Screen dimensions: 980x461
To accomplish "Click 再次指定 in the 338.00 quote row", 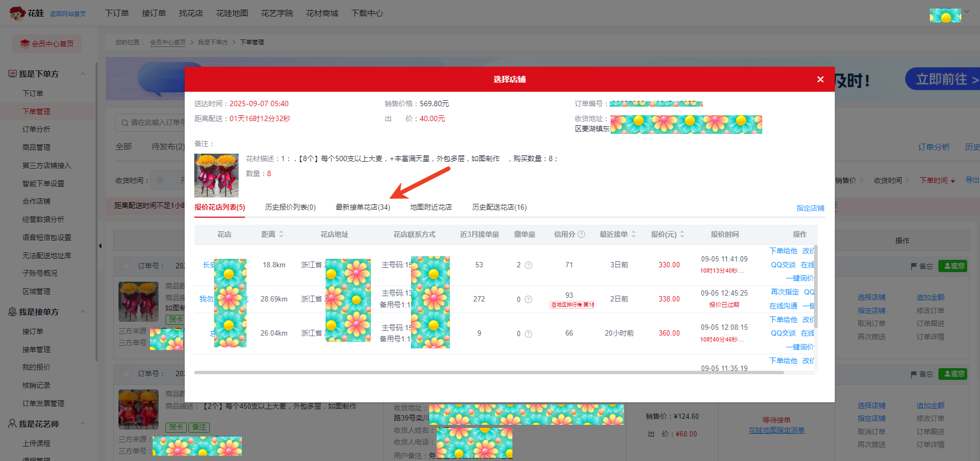I will point(785,292).
